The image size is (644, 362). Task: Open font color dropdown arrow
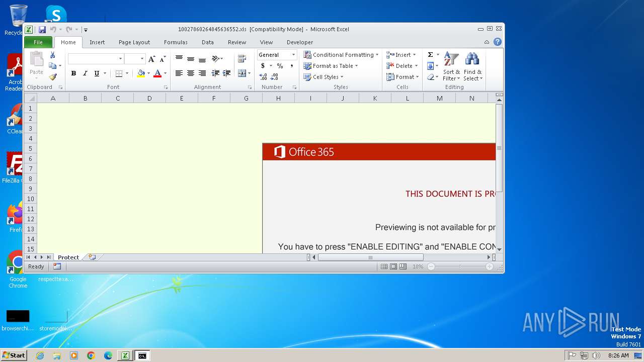(x=165, y=73)
